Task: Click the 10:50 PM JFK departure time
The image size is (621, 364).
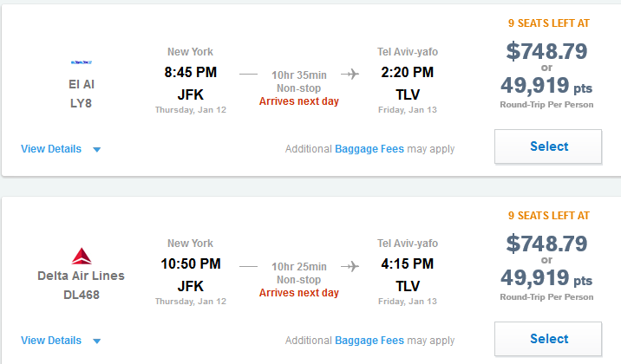Action: [191, 263]
